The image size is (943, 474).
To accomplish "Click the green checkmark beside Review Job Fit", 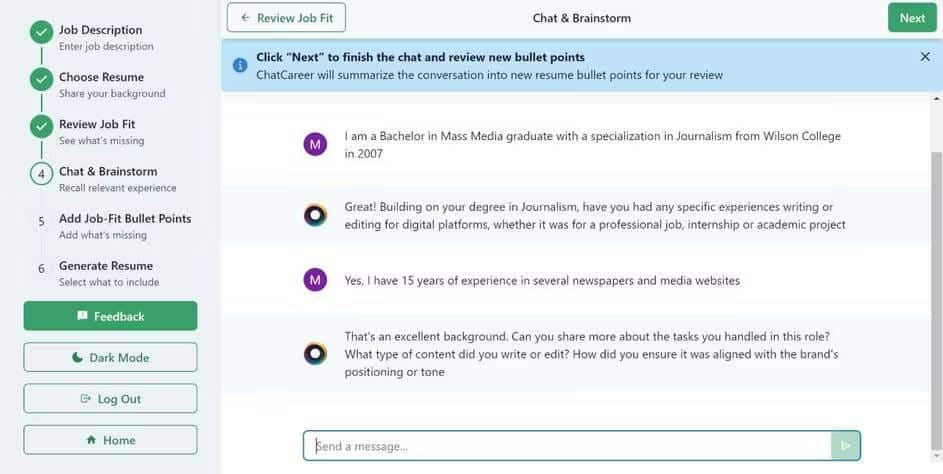I will (x=41, y=127).
